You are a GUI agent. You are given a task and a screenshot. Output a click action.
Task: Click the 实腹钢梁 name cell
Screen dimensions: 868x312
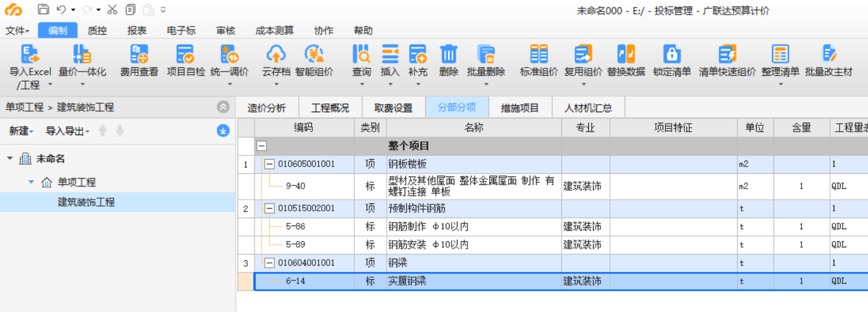point(474,281)
